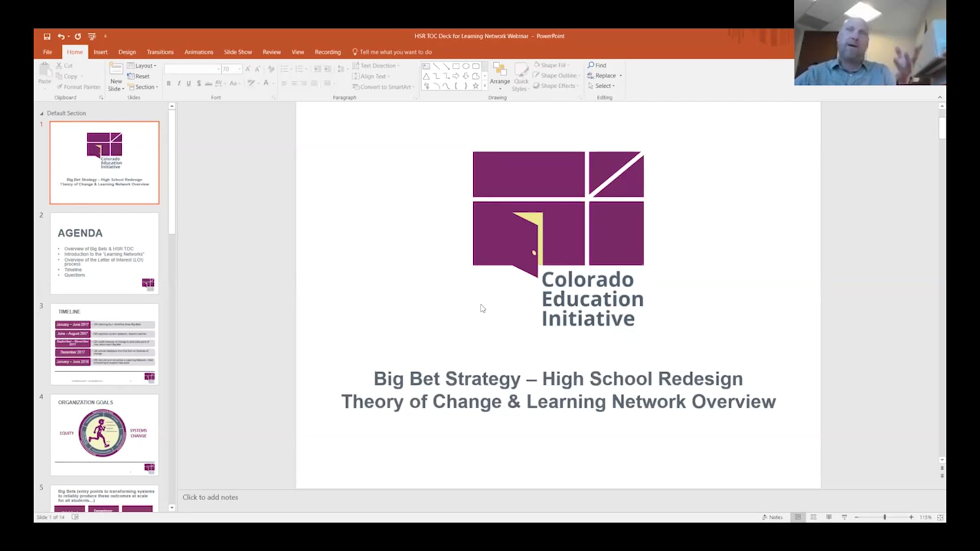The height and width of the screenshot is (551, 980).
Task: Clear all formatting from text
Action: point(271,69)
